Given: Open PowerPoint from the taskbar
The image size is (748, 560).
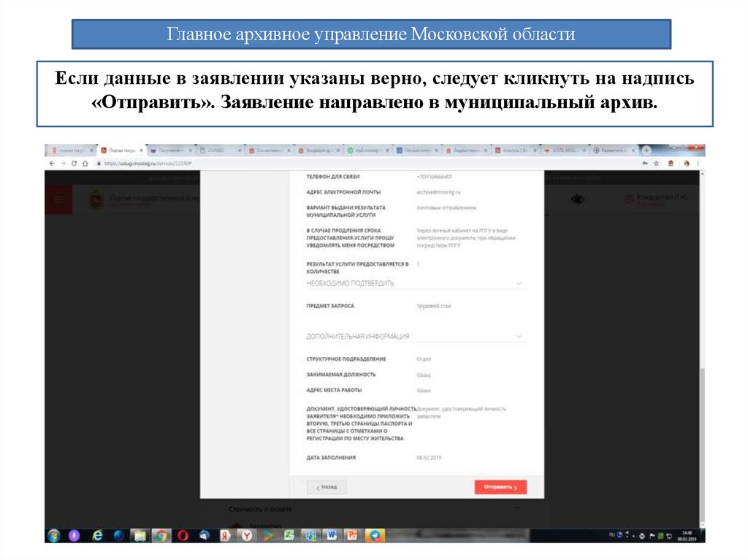Looking at the screenshot, I should coord(353,536).
